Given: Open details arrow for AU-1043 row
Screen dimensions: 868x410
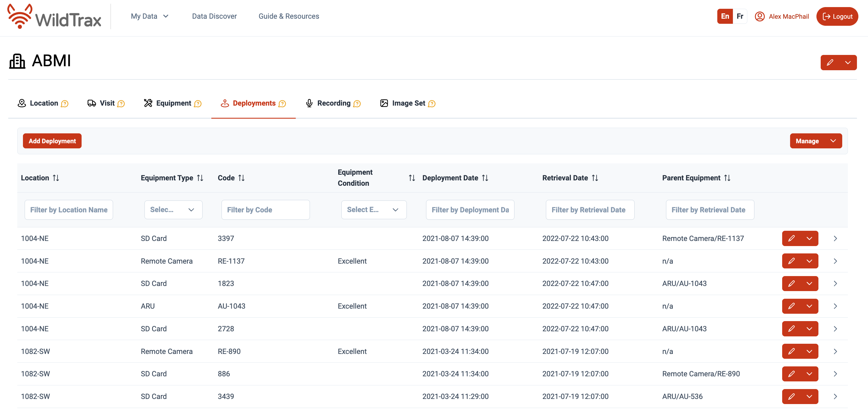Looking at the screenshot, I should [835, 306].
